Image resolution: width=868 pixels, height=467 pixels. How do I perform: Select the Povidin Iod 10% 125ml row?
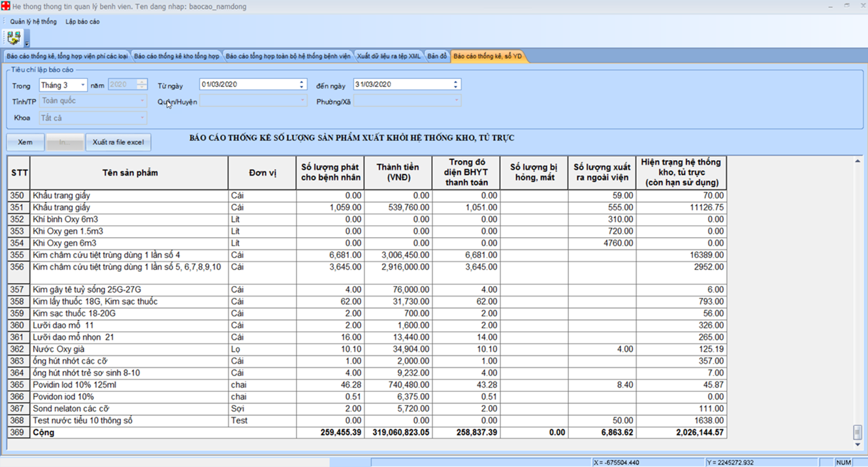point(367,385)
